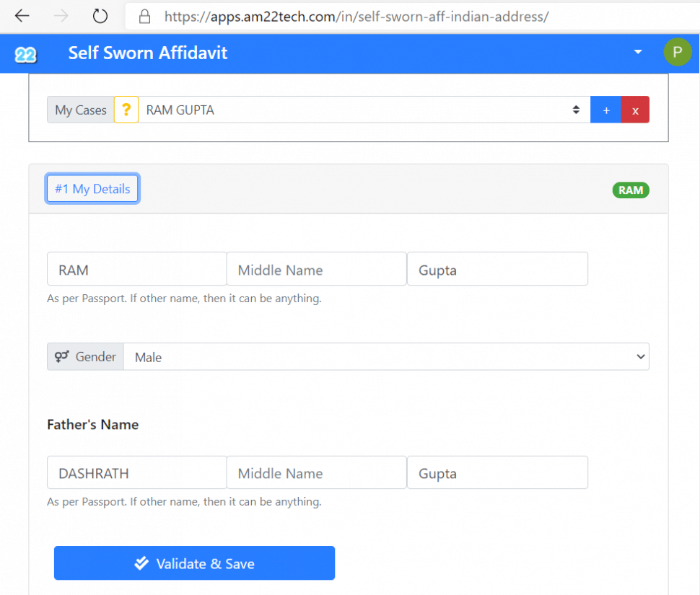
Task: Add a new case with plus button
Action: pyautogui.click(x=606, y=110)
